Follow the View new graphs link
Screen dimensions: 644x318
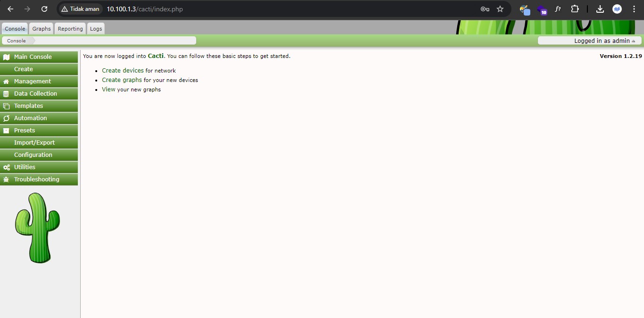(x=109, y=90)
